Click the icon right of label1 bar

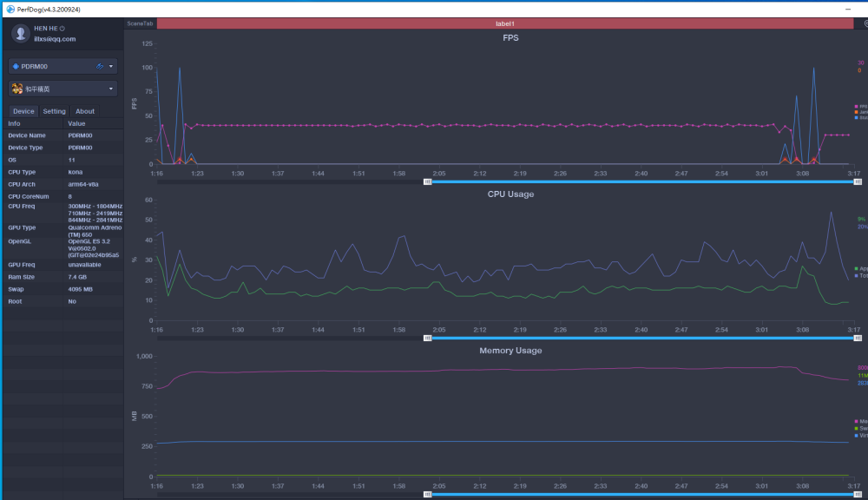click(x=865, y=23)
